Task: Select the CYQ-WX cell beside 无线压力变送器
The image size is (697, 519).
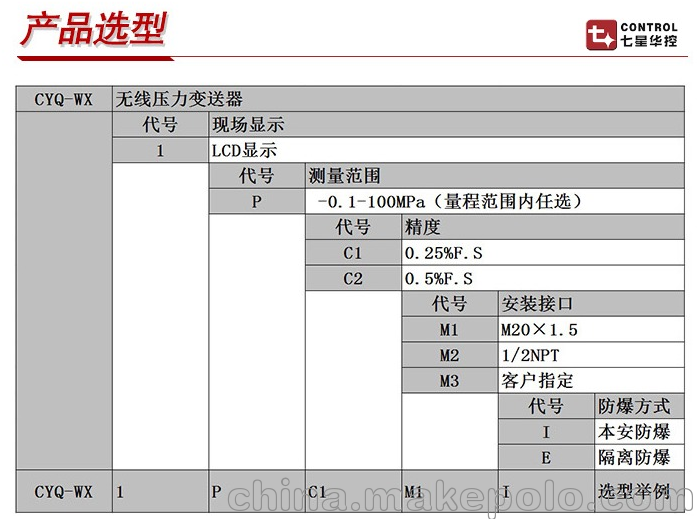Action: 64,99
